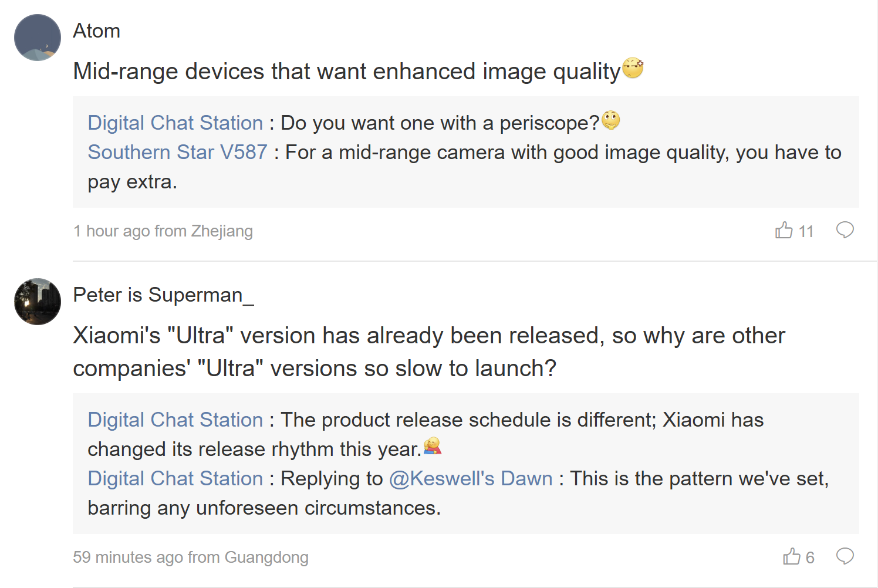The height and width of the screenshot is (588, 878).
Task: Open the Peter is Superman_ username link
Action: coord(163,295)
